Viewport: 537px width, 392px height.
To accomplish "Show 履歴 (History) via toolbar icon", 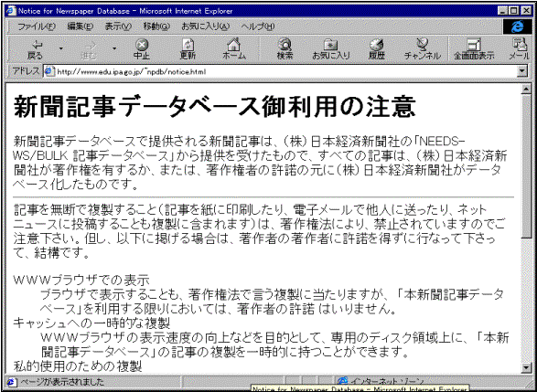I will click(x=376, y=49).
